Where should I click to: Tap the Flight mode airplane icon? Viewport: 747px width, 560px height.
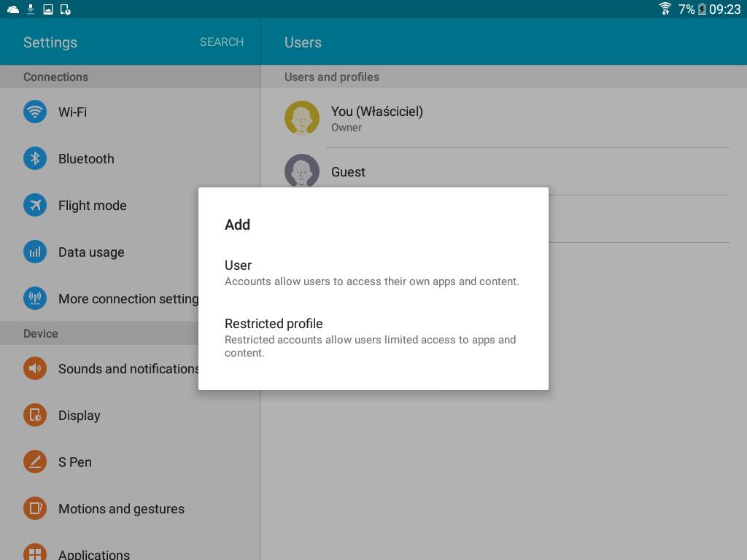point(35,206)
